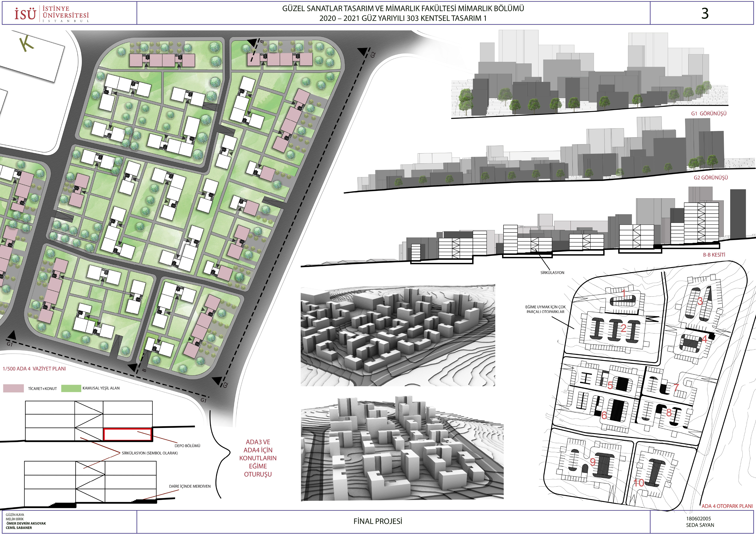Click the B-B Kesiti label

(714, 255)
